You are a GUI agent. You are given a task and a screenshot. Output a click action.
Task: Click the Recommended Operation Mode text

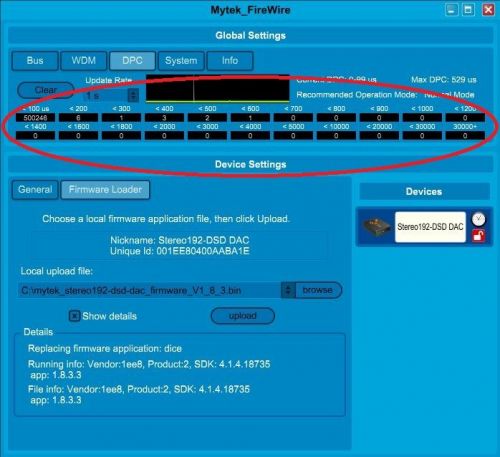click(x=385, y=95)
